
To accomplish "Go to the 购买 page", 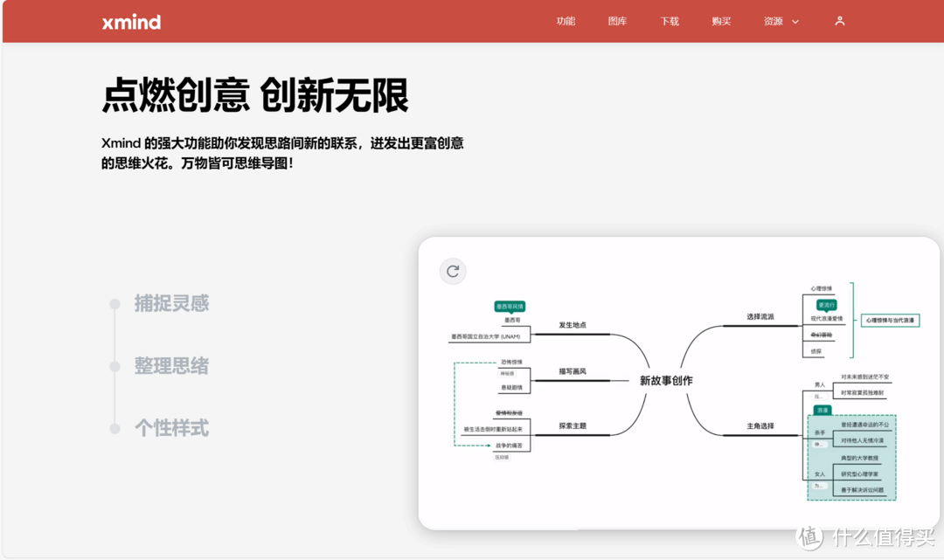I will tap(721, 21).
